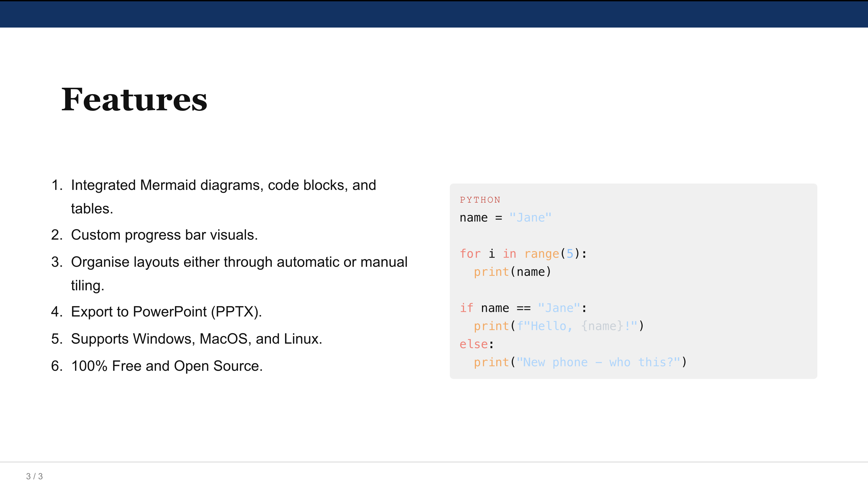Click "Supports Windows, MacOS, and Linux." item
The image size is (868, 489).
point(196,339)
